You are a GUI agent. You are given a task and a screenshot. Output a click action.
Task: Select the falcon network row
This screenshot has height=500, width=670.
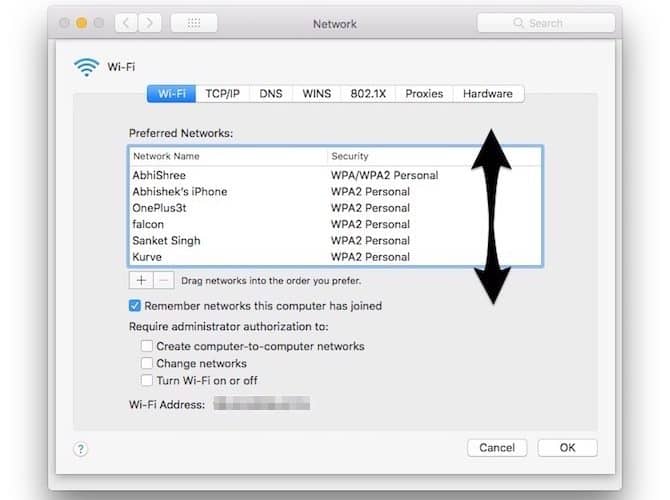pyautogui.click(x=335, y=224)
